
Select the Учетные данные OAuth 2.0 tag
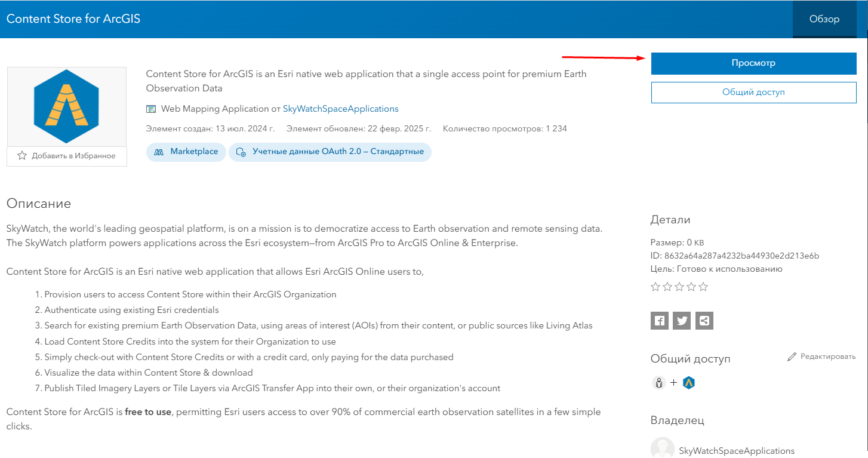coord(330,152)
